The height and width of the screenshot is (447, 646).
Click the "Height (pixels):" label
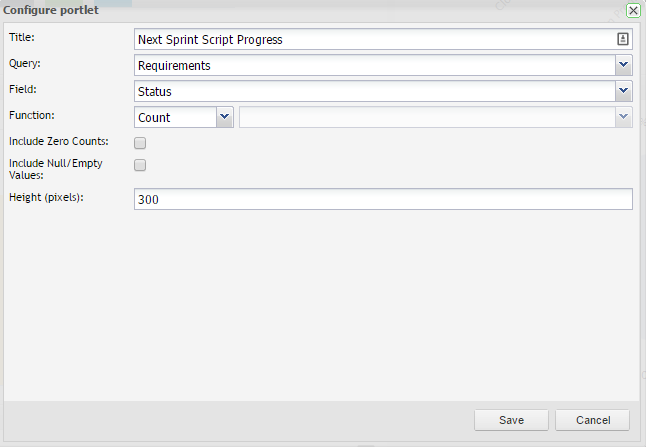[x=46, y=197]
